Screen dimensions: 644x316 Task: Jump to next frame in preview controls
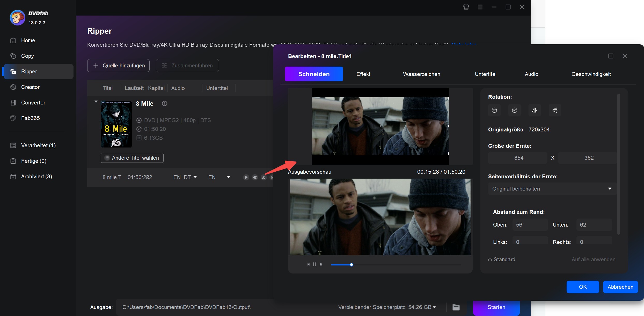click(321, 264)
